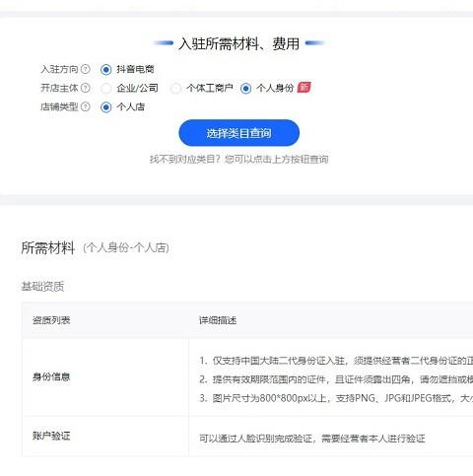Click the 资质列表 column header
The width and height of the screenshot is (473, 476).
pyautogui.click(x=51, y=320)
